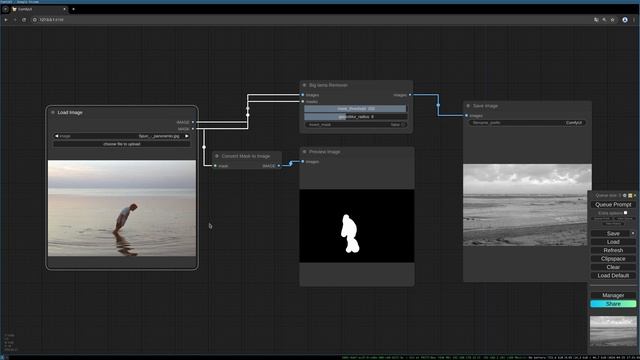Switch to the ComfyUI browser tab
The width and height of the screenshot is (640, 360).
click(x=38, y=9)
